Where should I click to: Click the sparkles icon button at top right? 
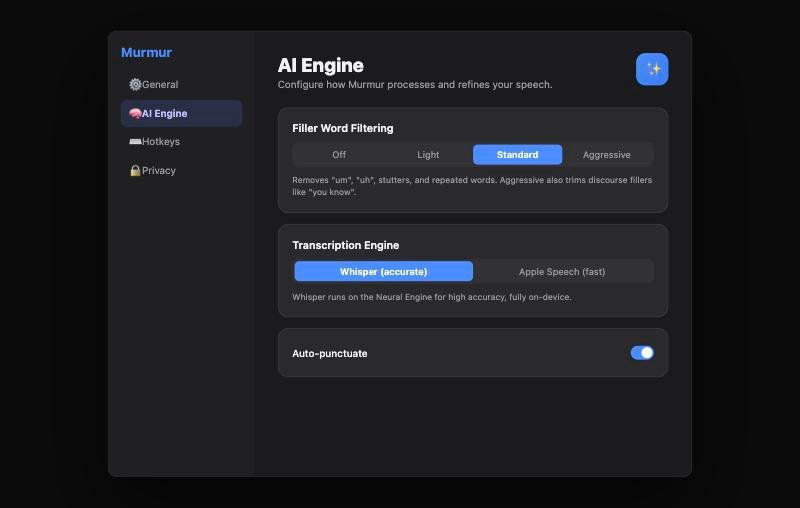tap(652, 69)
